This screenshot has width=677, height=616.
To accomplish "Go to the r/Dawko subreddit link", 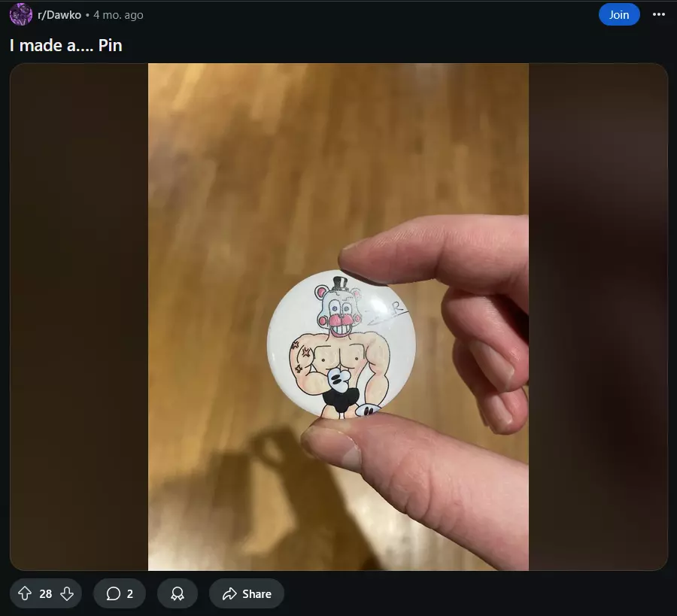I will pos(59,15).
